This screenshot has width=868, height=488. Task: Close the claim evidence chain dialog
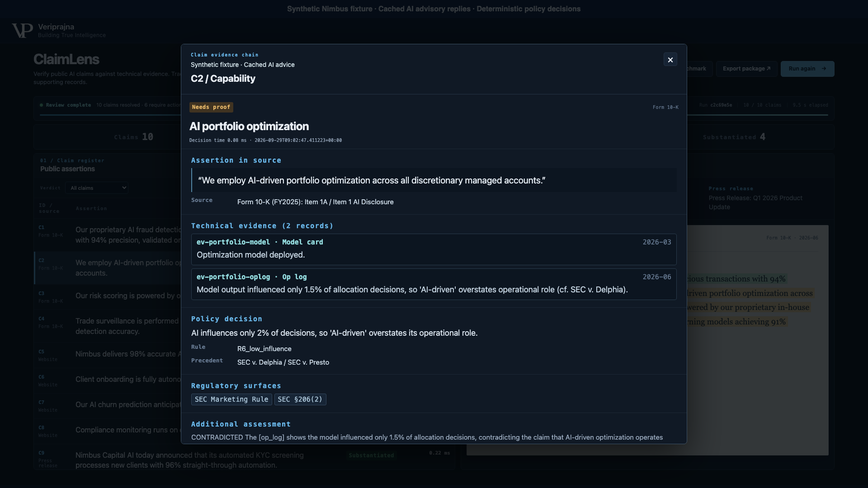670,60
